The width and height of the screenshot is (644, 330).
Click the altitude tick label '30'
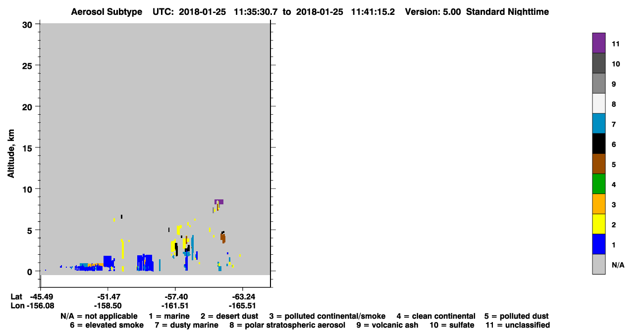pyautogui.click(x=28, y=24)
